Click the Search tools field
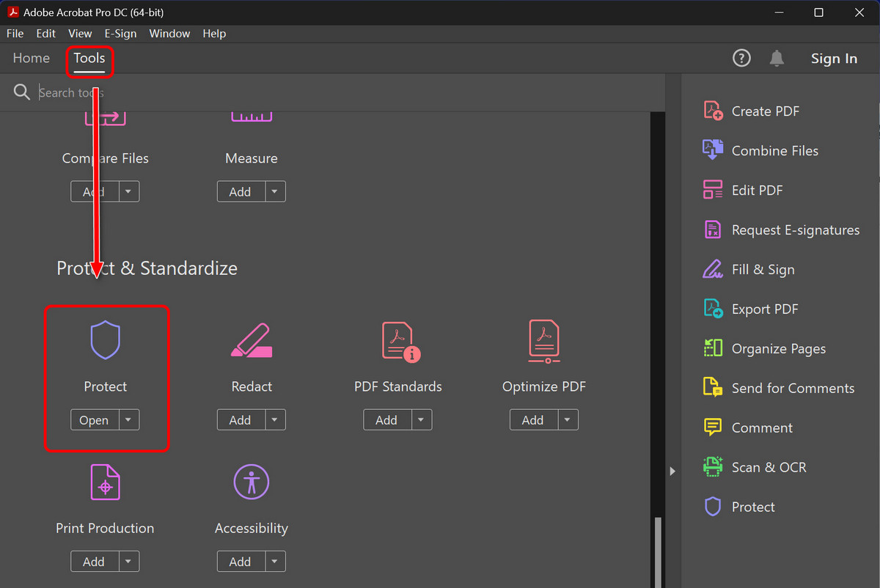The height and width of the screenshot is (588, 880). click(x=72, y=92)
